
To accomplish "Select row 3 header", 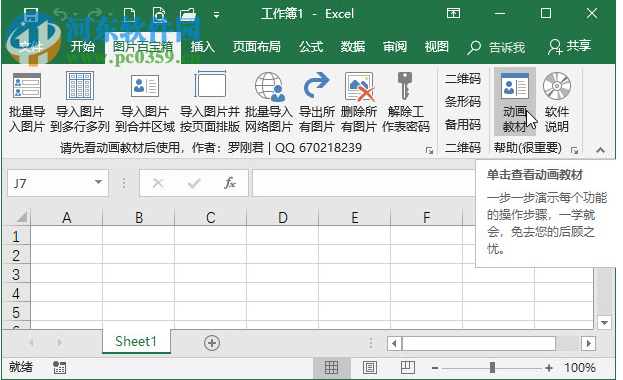I will point(16,274).
